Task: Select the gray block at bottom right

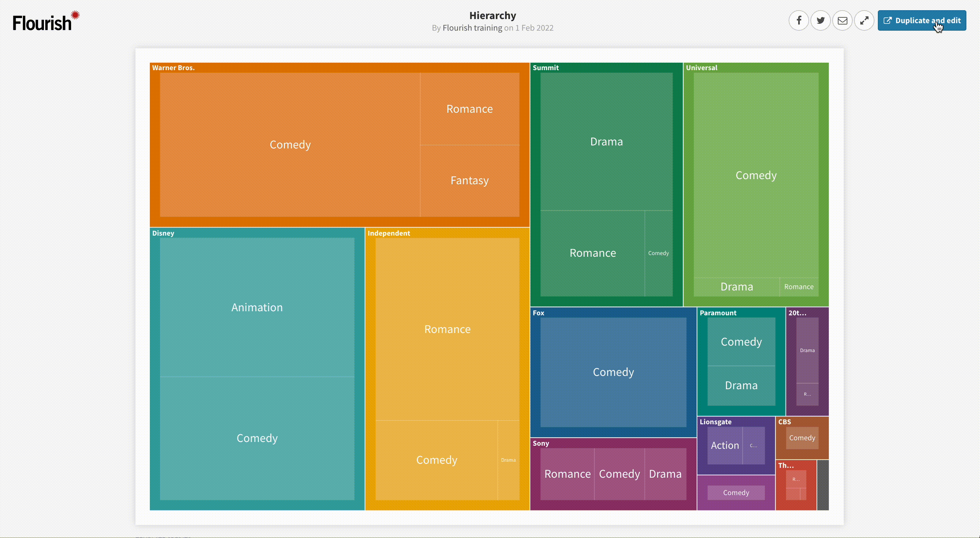Action: (823, 485)
